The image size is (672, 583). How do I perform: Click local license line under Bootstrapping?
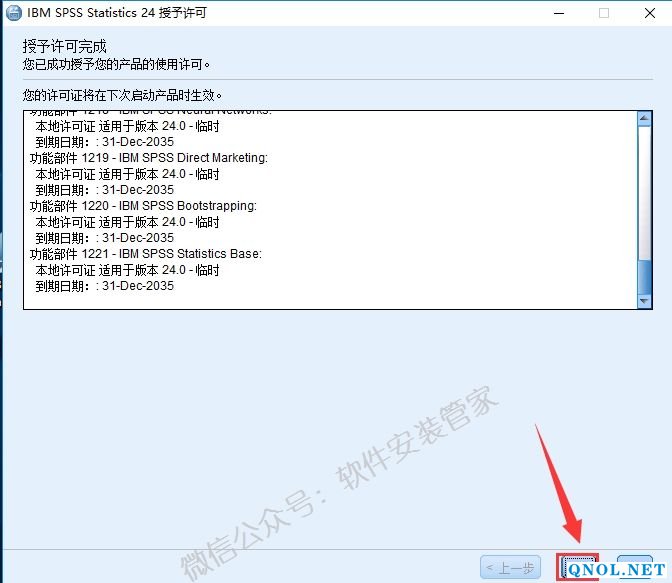point(127,222)
